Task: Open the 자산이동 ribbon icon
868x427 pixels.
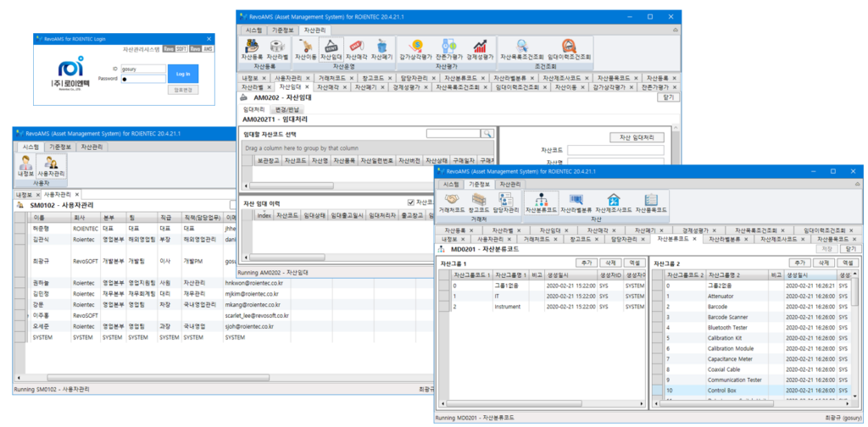Action: (x=305, y=49)
